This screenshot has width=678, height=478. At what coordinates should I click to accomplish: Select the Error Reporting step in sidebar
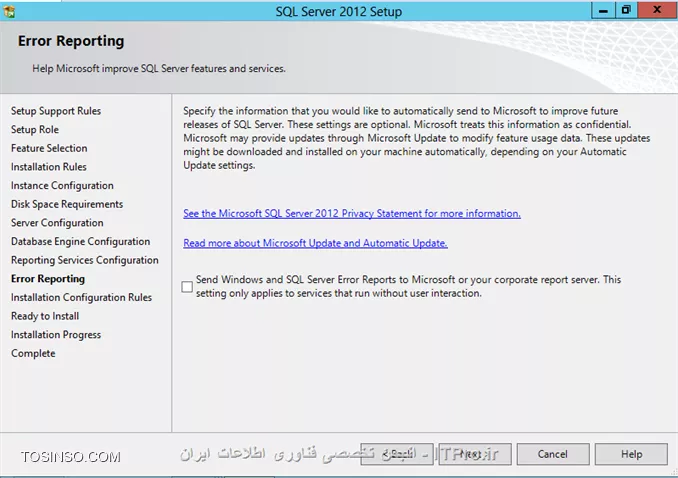(48, 279)
